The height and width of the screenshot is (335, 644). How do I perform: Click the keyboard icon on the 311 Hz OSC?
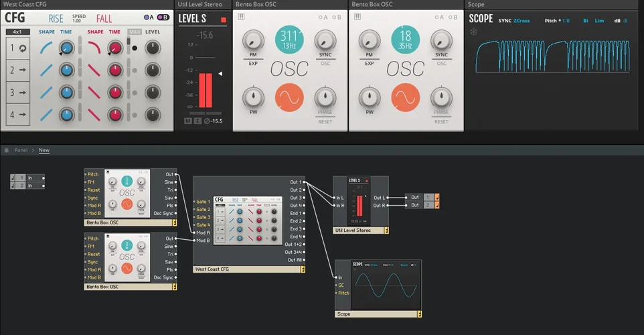tap(242, 17)
